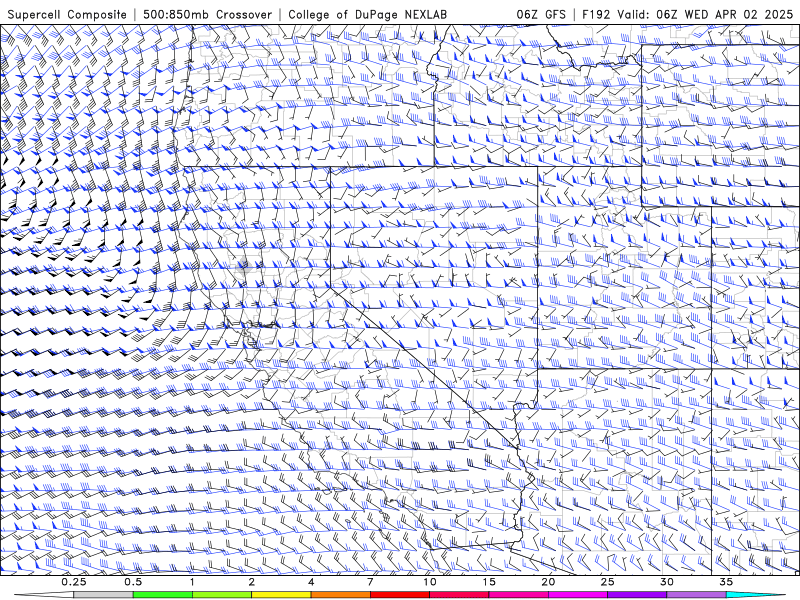This screenshot has height=600, width=800.
Task: Click the '2' legend value
Action: click(x=252, y=582)
